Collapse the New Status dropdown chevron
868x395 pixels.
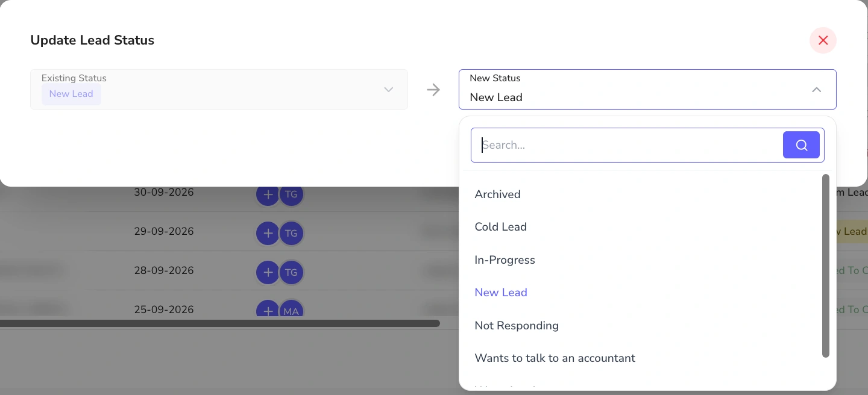816,90
